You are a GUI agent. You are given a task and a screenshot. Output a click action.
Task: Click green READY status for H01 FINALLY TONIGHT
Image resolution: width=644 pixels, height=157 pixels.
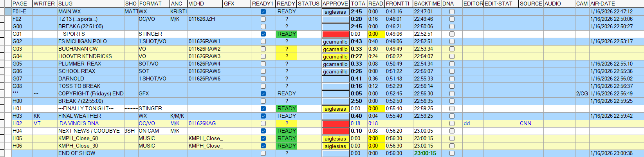[x=286, y=109]
